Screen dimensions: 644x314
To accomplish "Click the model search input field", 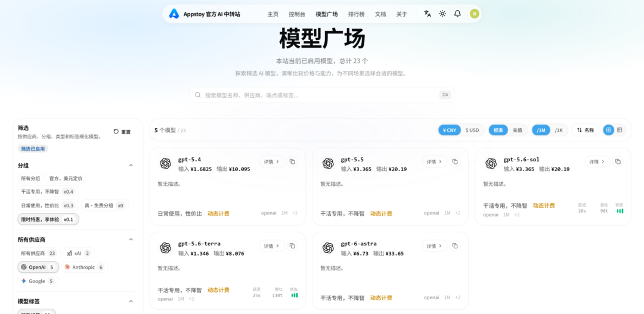I will [x=321, y=95].
